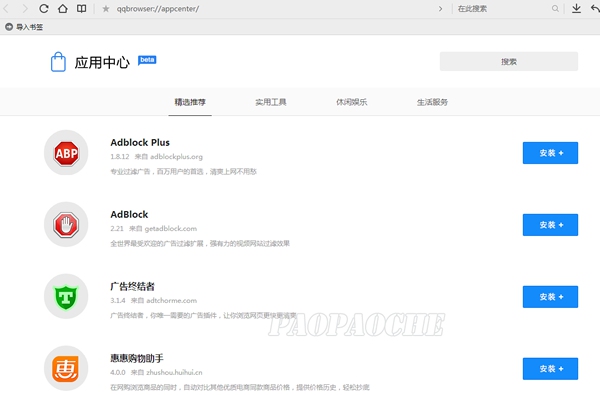Click the Adblock Plus ABP icon
600x395 pixels.
tap(66, 153)
